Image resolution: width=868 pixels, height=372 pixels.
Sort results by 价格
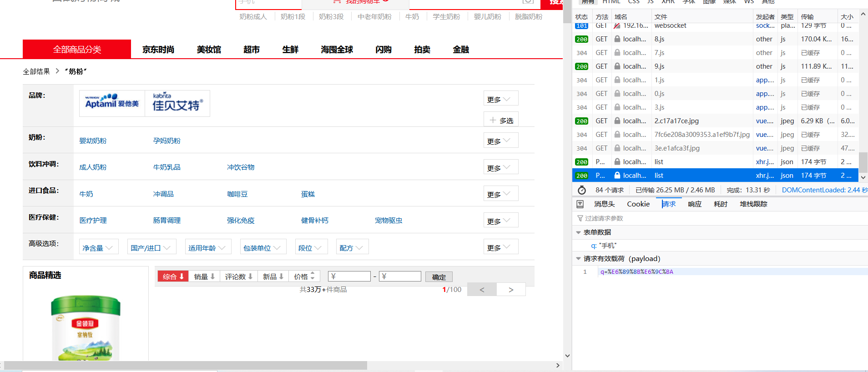304,276
